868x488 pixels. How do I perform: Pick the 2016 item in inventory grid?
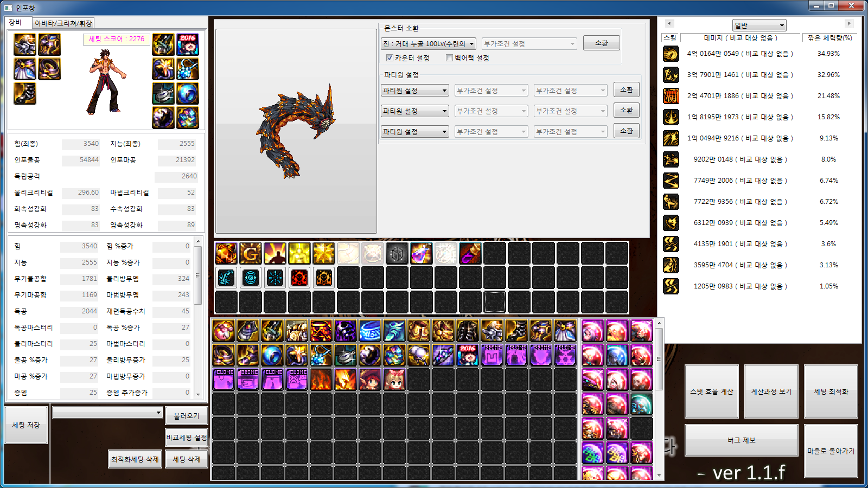[x=468, y=355]
